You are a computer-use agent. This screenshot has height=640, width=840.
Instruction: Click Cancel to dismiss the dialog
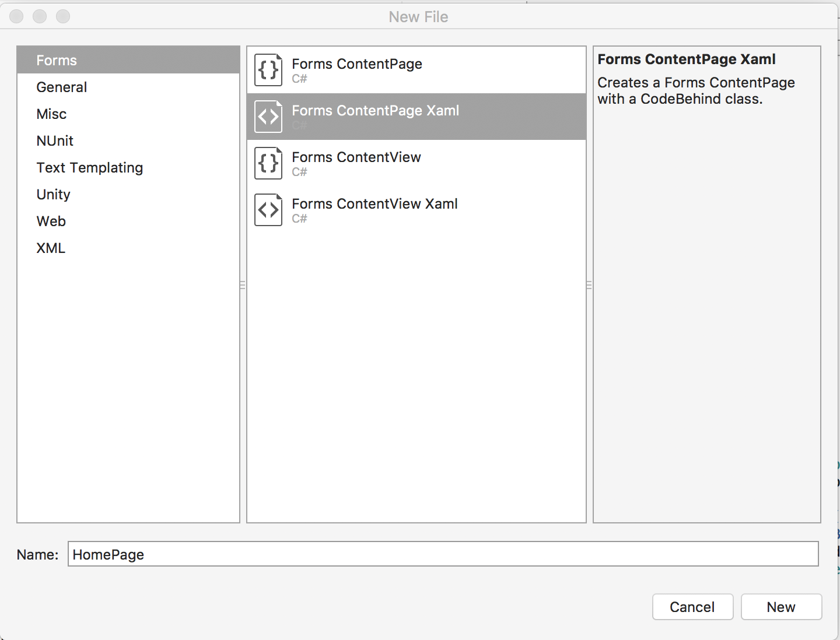coord(692,607)
